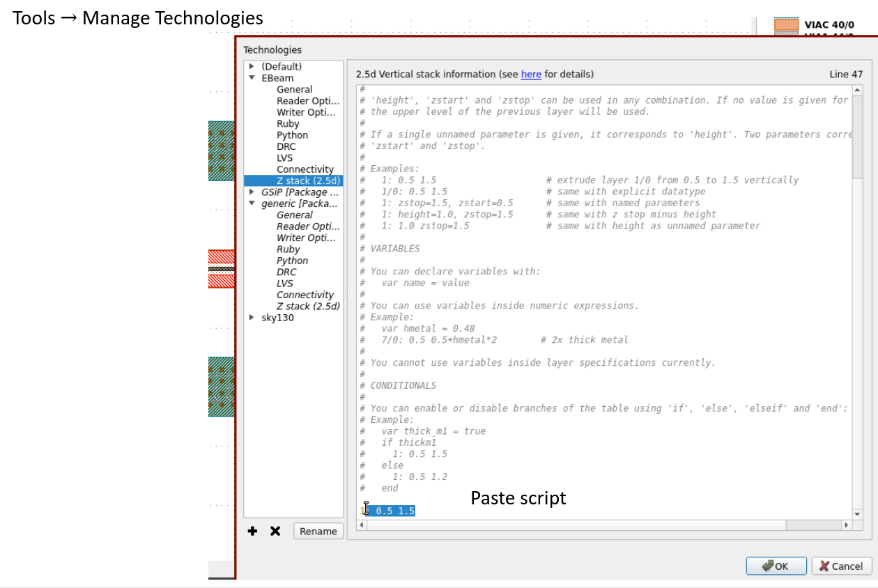The image size is (878, 588).
Task: Click the X icon to delete technology
Action: click(275, 531)
